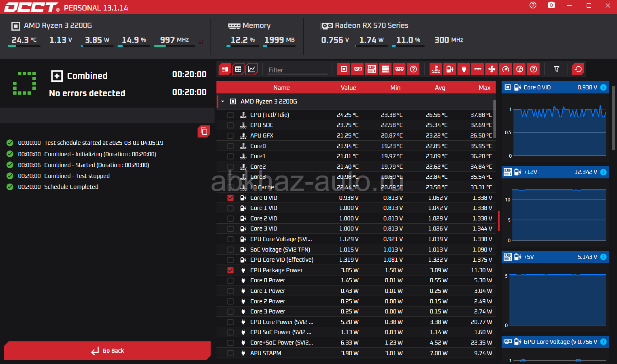Toggle the unknown hardware filter icon
This screenshot has height=364, width=617.
click(x=413, y=69)
